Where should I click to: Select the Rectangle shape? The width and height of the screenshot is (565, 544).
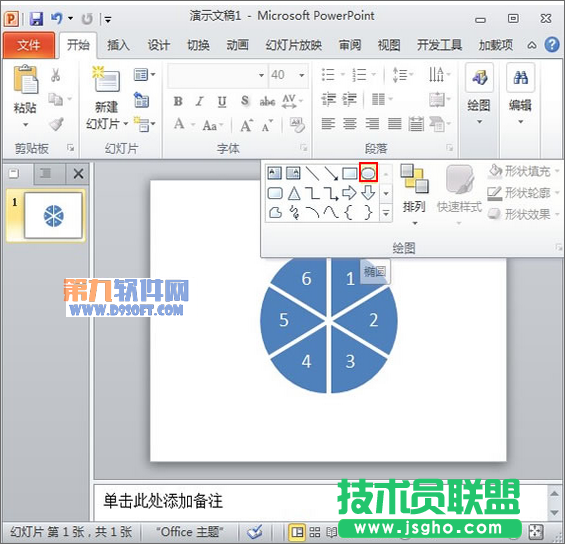point(350,173)
